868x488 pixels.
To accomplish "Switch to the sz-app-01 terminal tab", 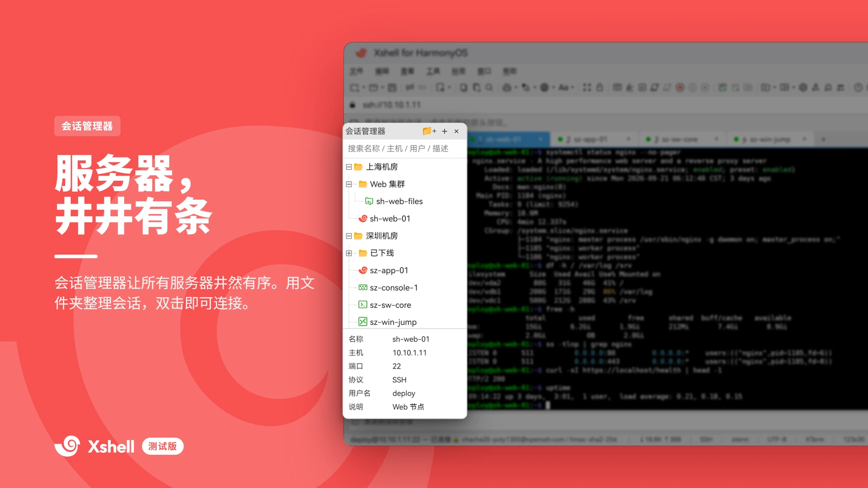I will click(594, 139).
